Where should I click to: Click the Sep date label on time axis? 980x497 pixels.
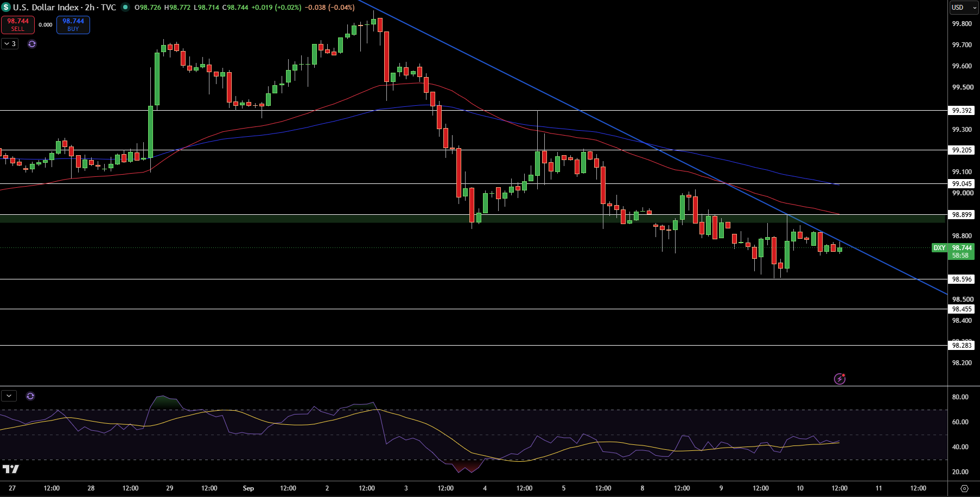(x=249, y=488)
